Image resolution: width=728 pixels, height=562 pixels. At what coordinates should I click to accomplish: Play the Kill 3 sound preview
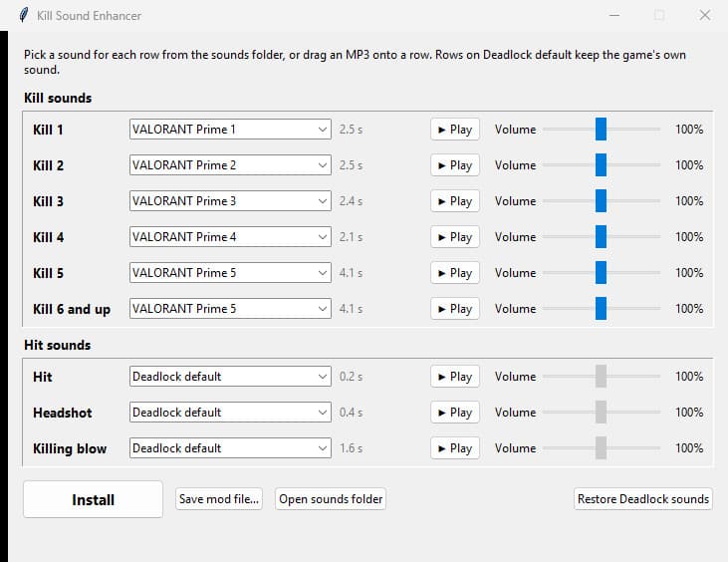click(x=455, y=201)
